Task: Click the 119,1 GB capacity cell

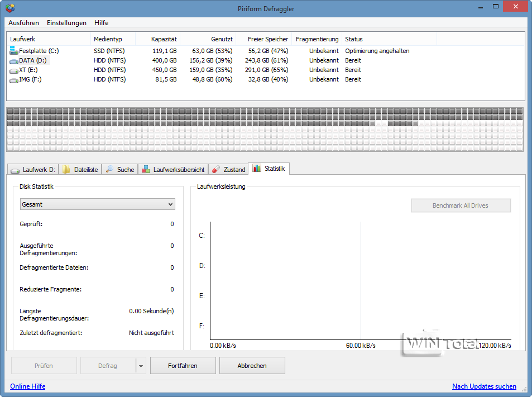Action: click(165, 51)
